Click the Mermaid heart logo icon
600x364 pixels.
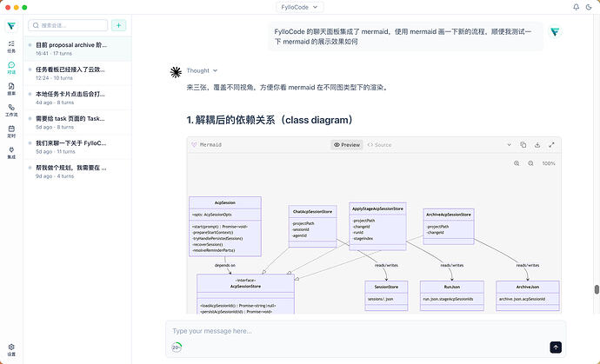194,144
